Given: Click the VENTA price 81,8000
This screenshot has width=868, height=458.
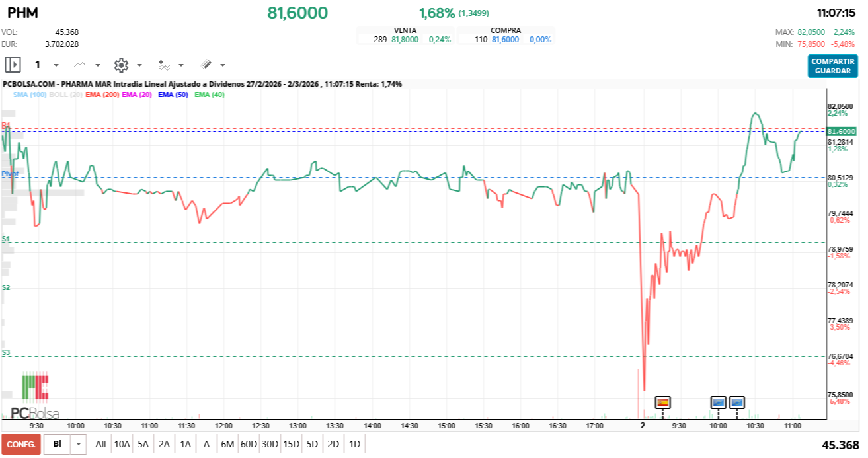Looking at the screenshot, I should tap(405, 40).
